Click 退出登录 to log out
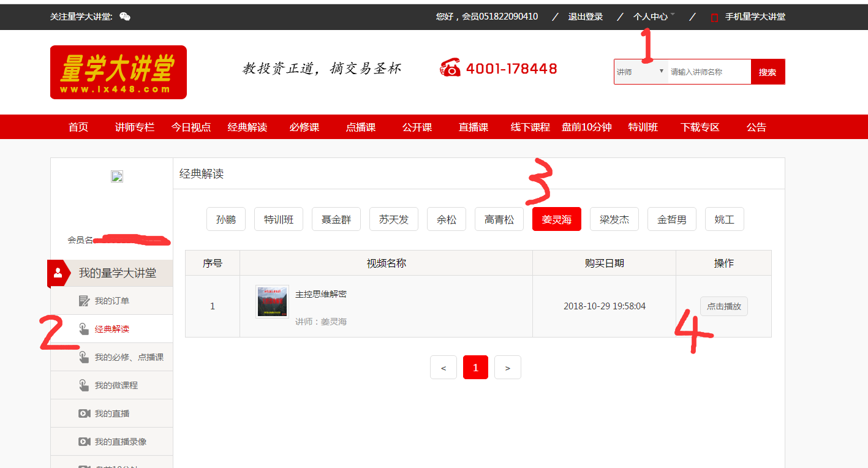The width and height of the screenshot is (868, 468). [x=586, y=17]
